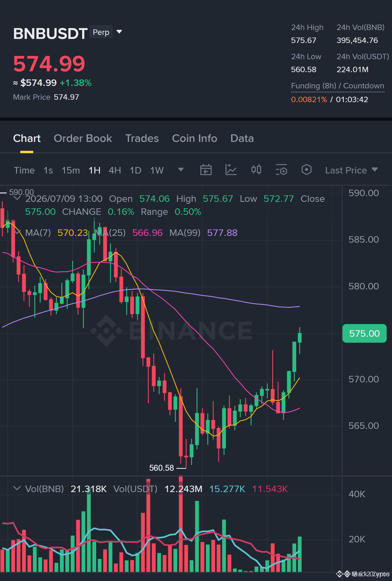Screen dimensions: 392x581
Task: Click the 590.00 price axis label
Action: 364,193
